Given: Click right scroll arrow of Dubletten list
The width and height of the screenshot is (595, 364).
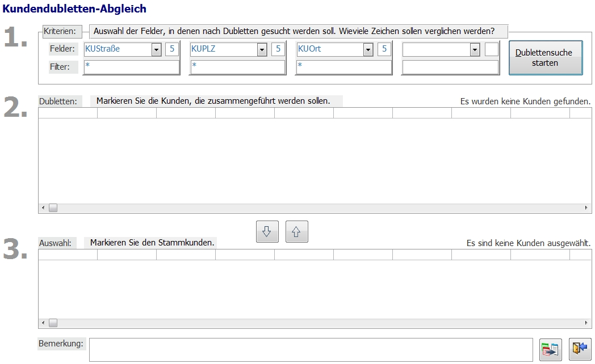Looking at the screenshot, I should coord(586,208).
